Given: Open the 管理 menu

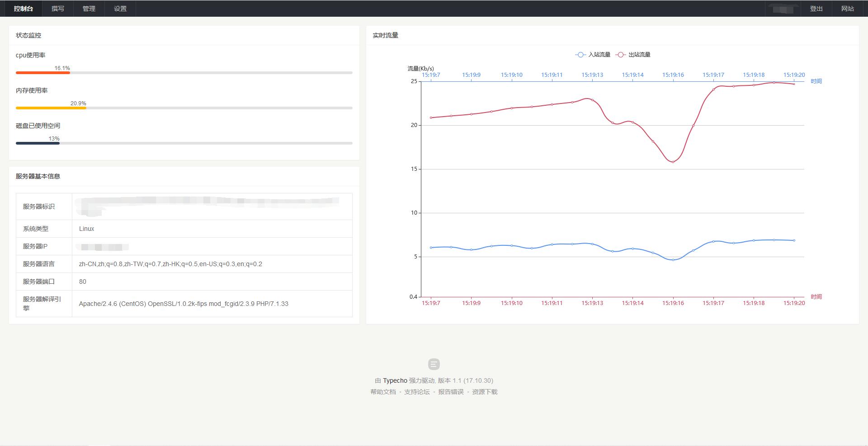Looking at the screenshot, I should (x=89, y=9).
